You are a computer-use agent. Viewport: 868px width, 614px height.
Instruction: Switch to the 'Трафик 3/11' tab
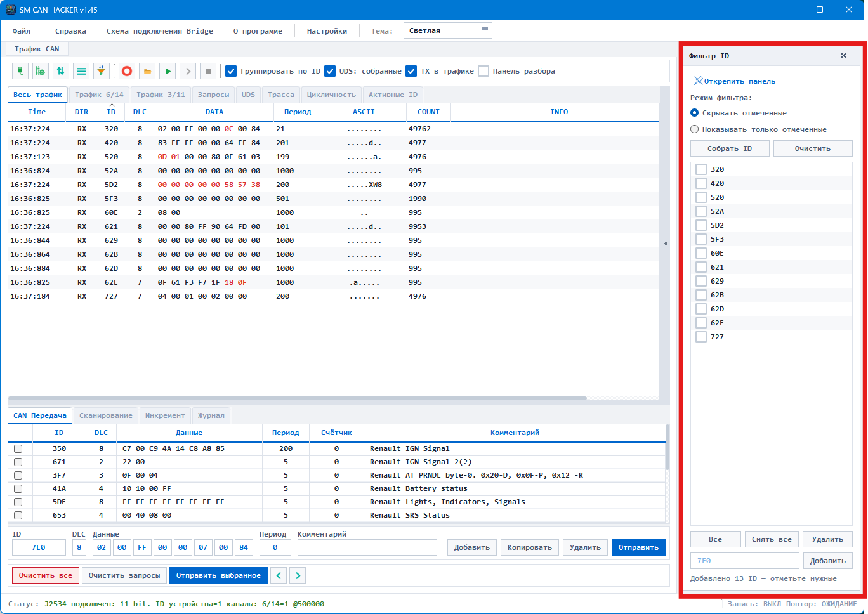tap(161, 95)
